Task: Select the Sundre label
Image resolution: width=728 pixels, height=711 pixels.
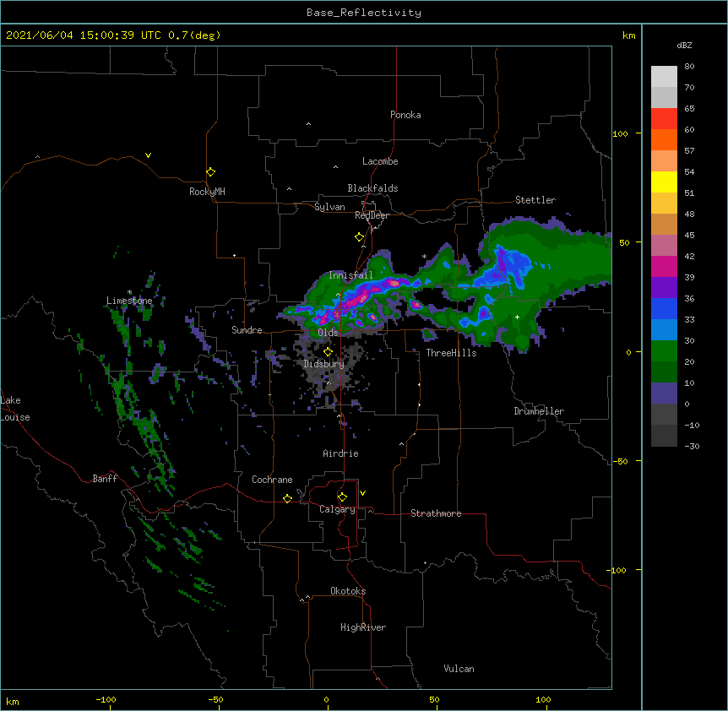Action: pos(247,330)
